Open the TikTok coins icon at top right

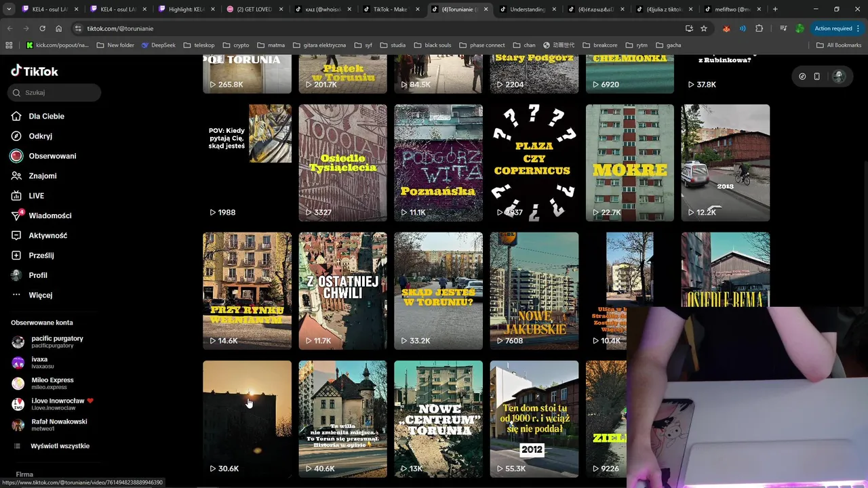[x=802, y=77]
